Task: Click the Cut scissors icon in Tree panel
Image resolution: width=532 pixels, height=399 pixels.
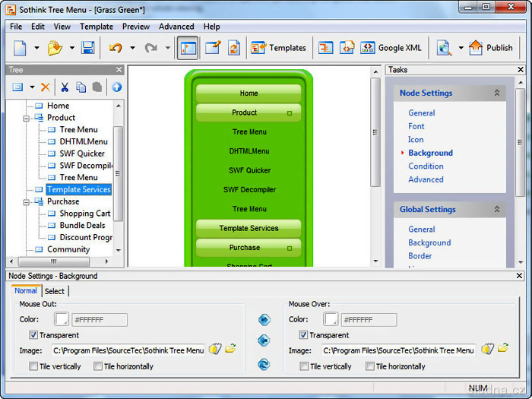Action: 65,87
